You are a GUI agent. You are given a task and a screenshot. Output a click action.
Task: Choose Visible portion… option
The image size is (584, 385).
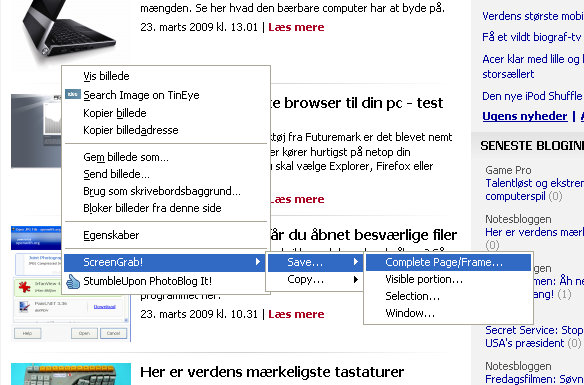pos(448,279)
